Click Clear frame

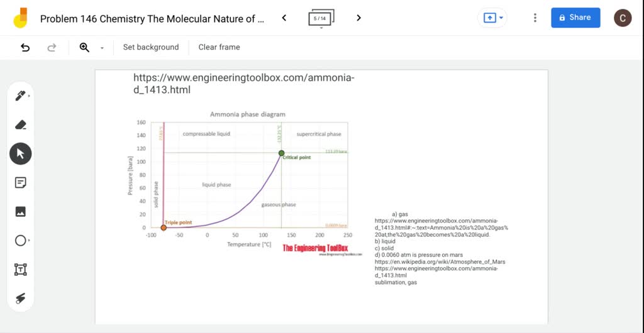pos(219,47)
